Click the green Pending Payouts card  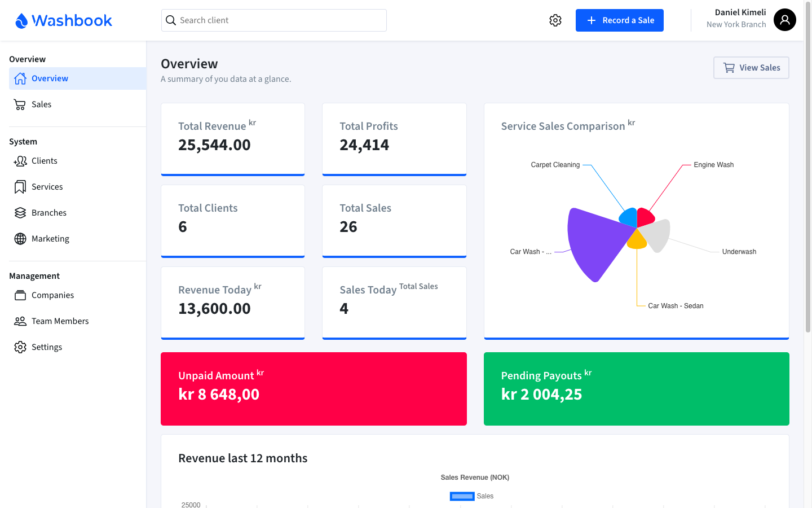click(636, 389)
